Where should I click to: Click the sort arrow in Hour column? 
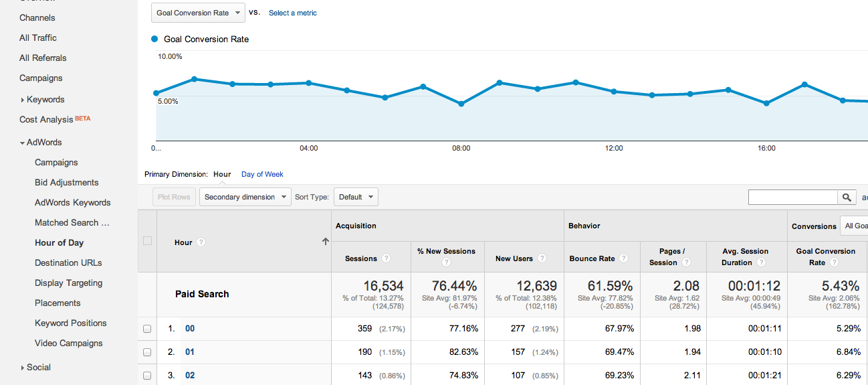pos(326,242)
